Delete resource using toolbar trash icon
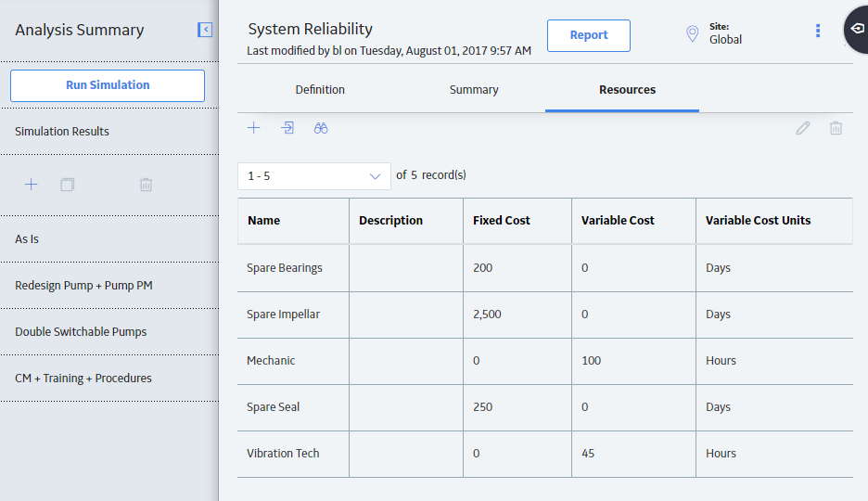868x501 pixels. (x=836, y=128)
